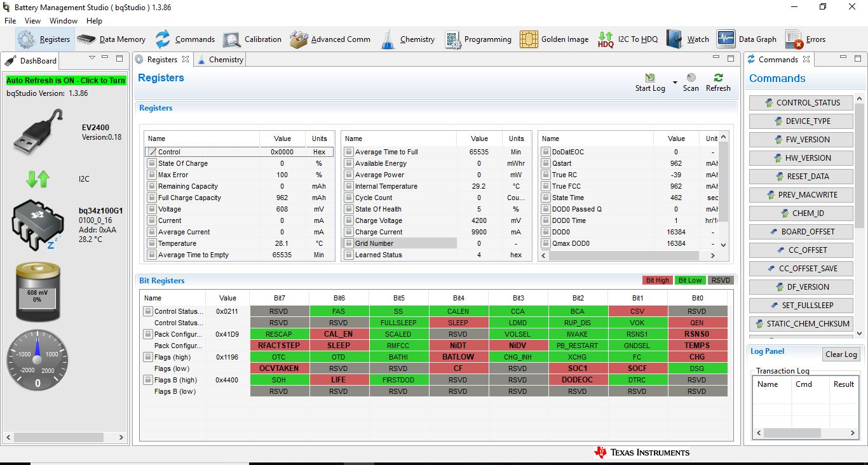The image size is (868, 465).
Task: Click the Start Log icon
Action: (x=650, y=77)
